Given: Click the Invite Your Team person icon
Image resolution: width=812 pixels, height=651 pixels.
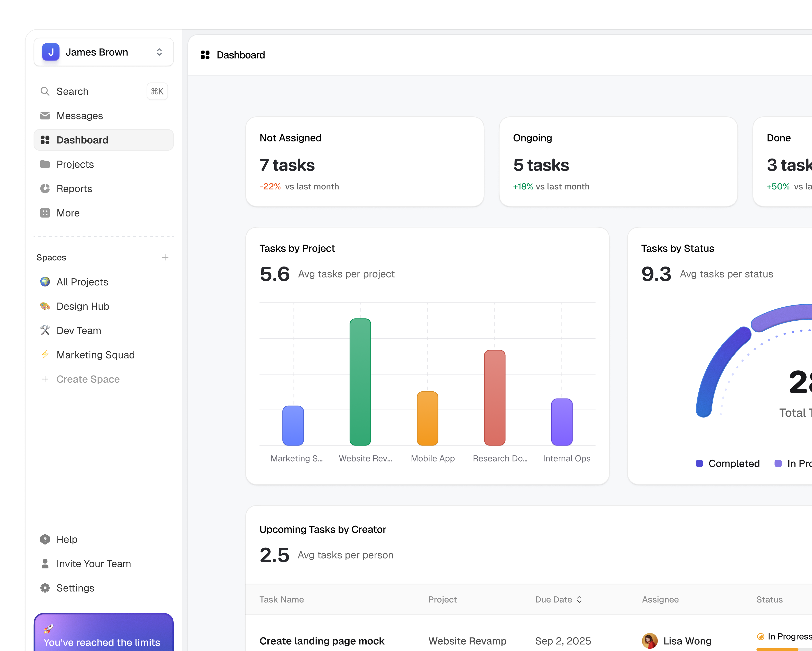Looking at the screenshot, I should click(x=45, y=564).
